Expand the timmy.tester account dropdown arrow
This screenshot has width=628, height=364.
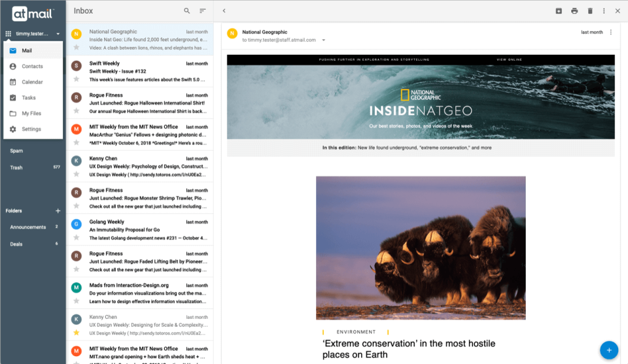pos(58,34)
